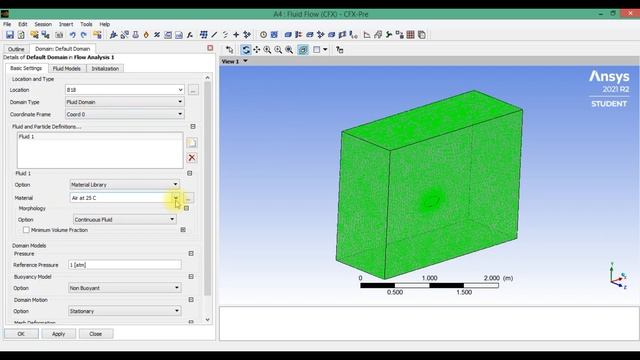Collapse the Buoyancy Model section
Viewport: 640px width, 360px height.
[191, 277]
